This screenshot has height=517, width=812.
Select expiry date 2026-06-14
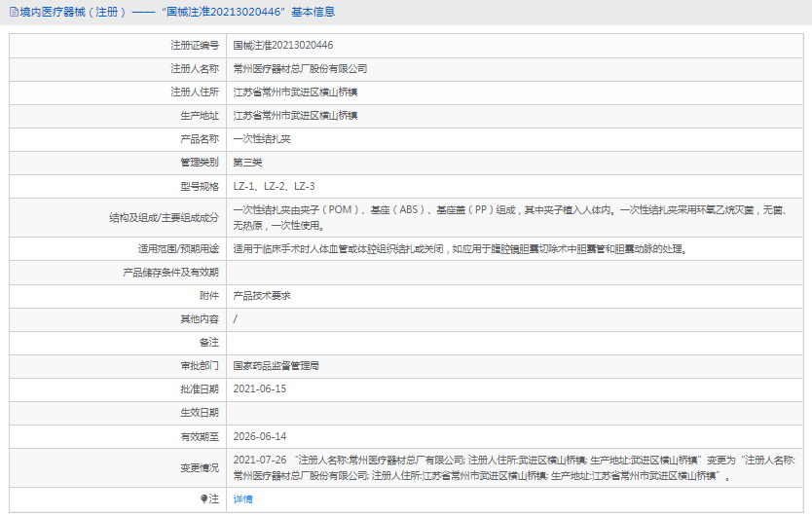[259, 437]
